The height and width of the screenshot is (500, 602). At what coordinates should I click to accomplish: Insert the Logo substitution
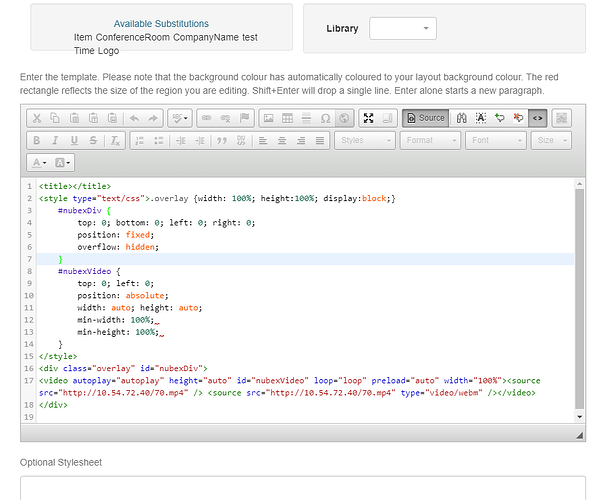[x=108, y=51]
